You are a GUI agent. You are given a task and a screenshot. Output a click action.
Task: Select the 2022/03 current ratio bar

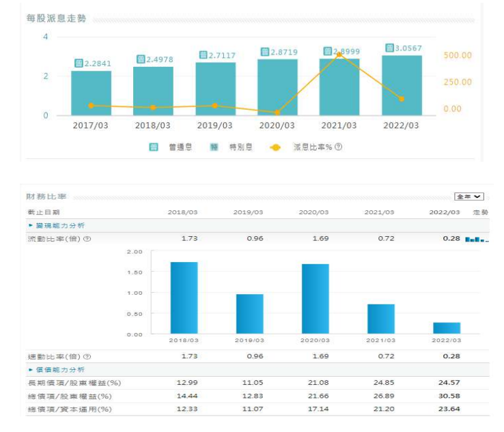(x=447, y=328)
